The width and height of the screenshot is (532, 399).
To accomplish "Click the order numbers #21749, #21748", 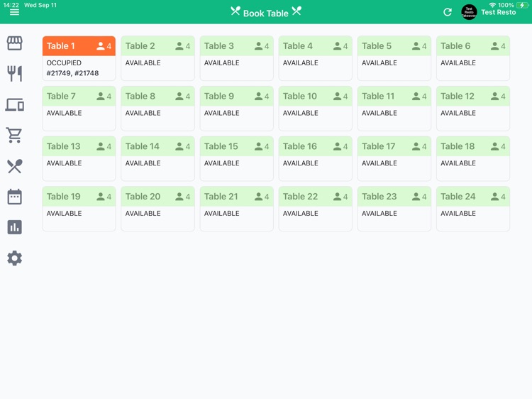I will point(72,73).
